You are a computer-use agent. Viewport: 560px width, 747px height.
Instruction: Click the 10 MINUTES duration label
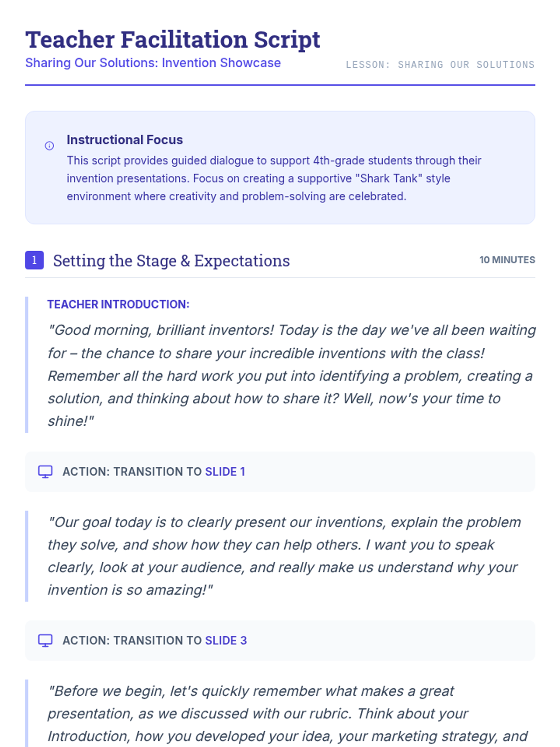pos(507,260)
